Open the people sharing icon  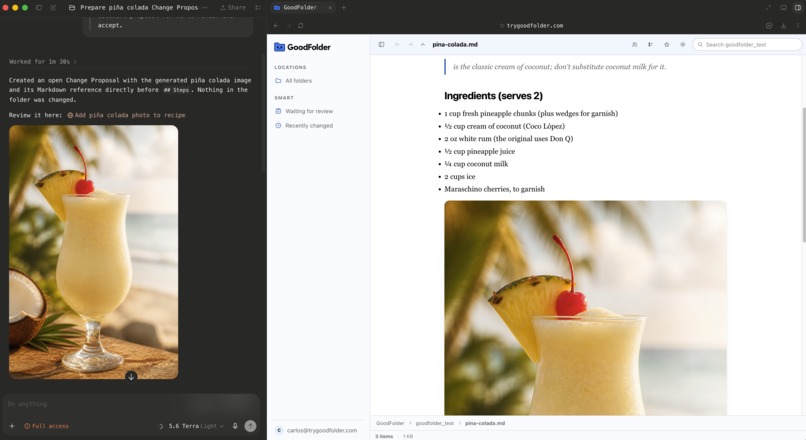[x=635, y=45]
